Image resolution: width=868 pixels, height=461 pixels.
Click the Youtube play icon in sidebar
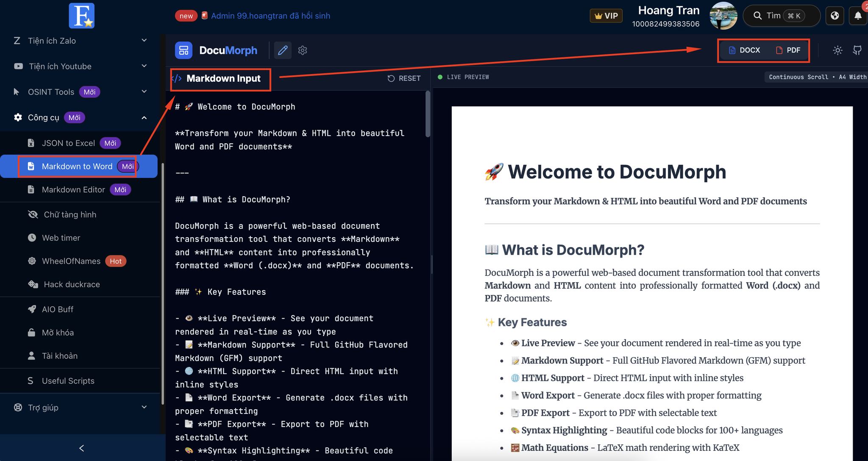(18, 66)
